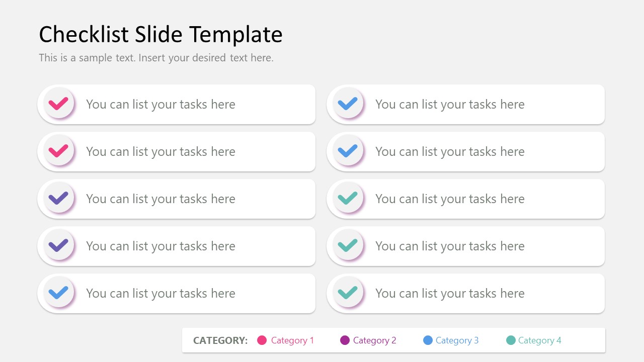The image size is (644, 362).
Task: Click the pink checkmark on the first left task
Action: (x=58, y=104)
